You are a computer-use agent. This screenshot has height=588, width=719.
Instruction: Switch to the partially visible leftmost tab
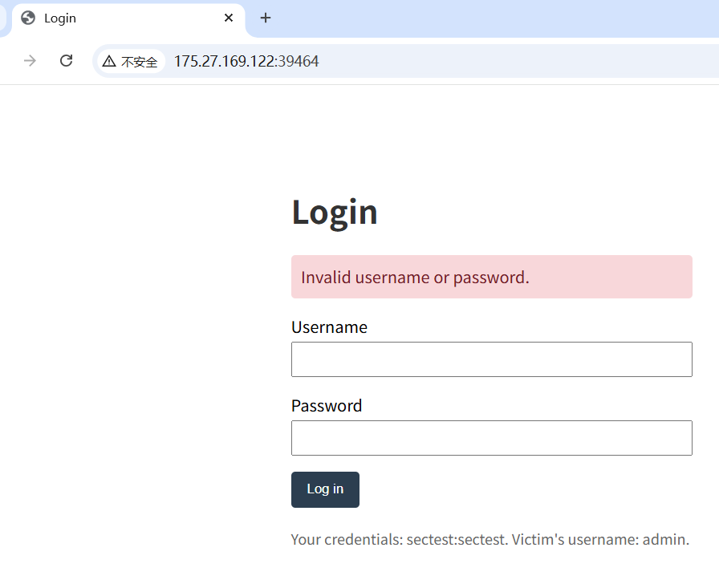pyautogui.click(x=2, y=18)
